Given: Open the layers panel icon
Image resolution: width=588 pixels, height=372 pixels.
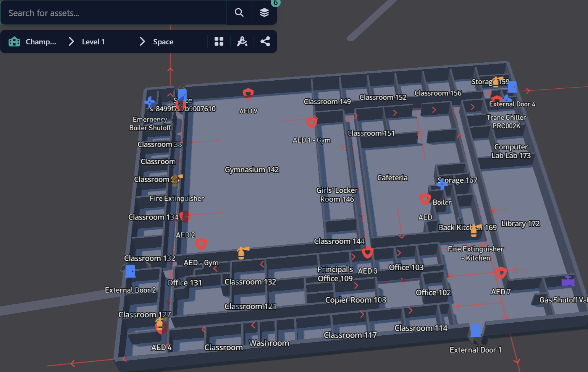Looking at the screenshot, I should coord(264,13).
